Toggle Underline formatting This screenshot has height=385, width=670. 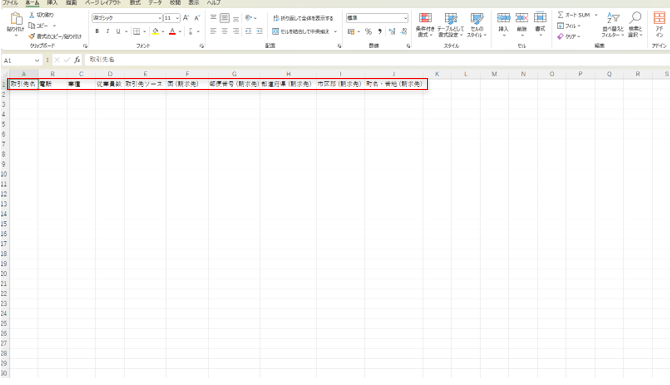(118, 31)
